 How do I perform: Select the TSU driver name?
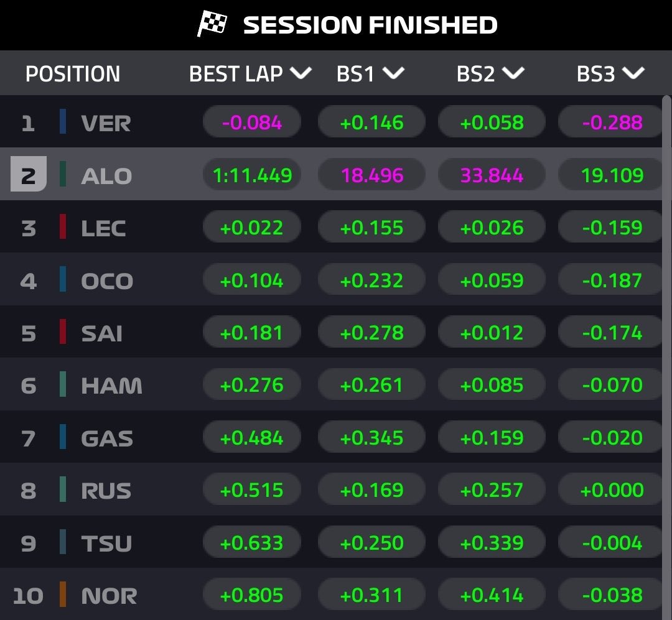click(x=106, y=544)
